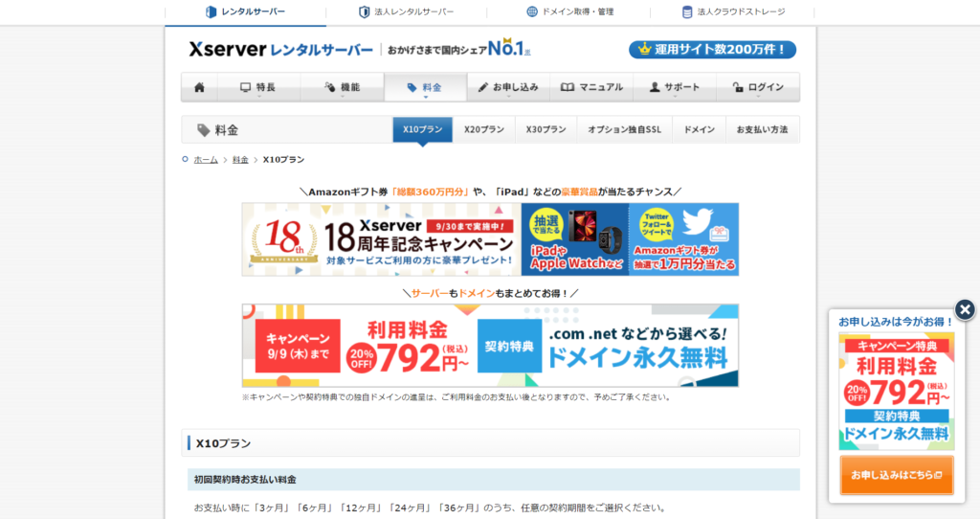980x519 pixels.
Task: Click the pencil icon on お申し込み
Action: click(483, 87)
